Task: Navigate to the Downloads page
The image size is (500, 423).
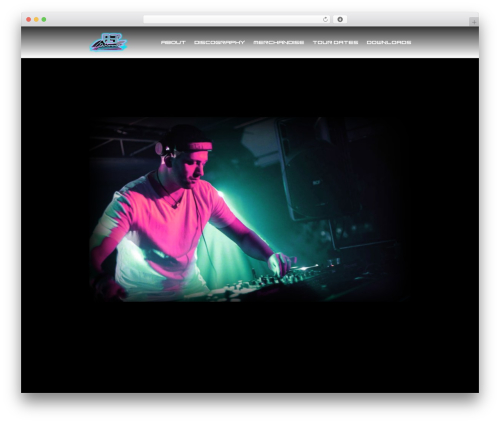Action: [389, 42]
